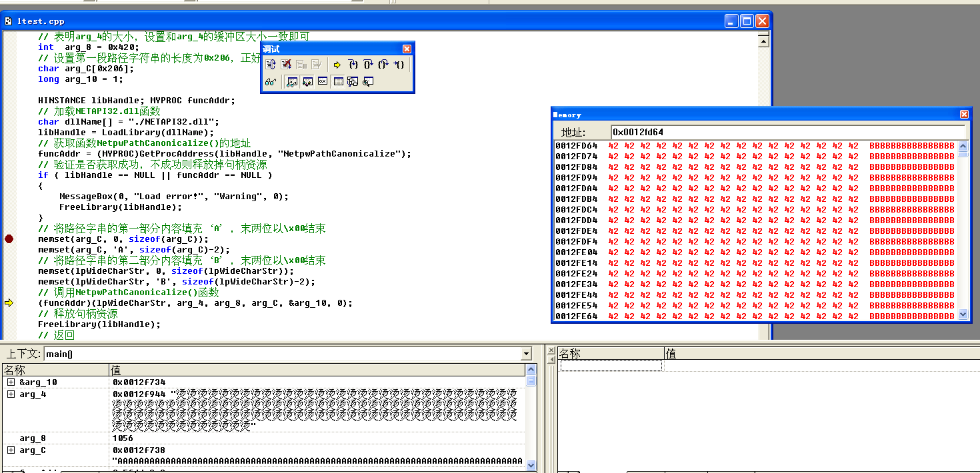Stop debugging with the red X icon

point(286,65)
